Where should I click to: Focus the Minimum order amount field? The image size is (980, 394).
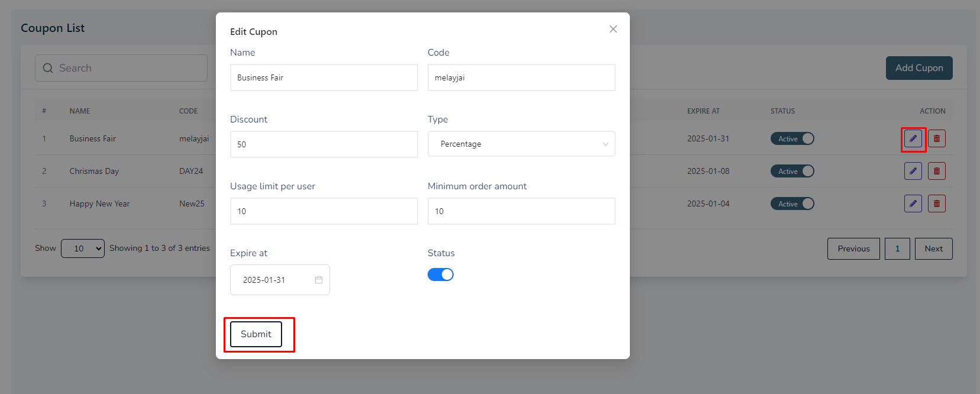coord(522,211)
